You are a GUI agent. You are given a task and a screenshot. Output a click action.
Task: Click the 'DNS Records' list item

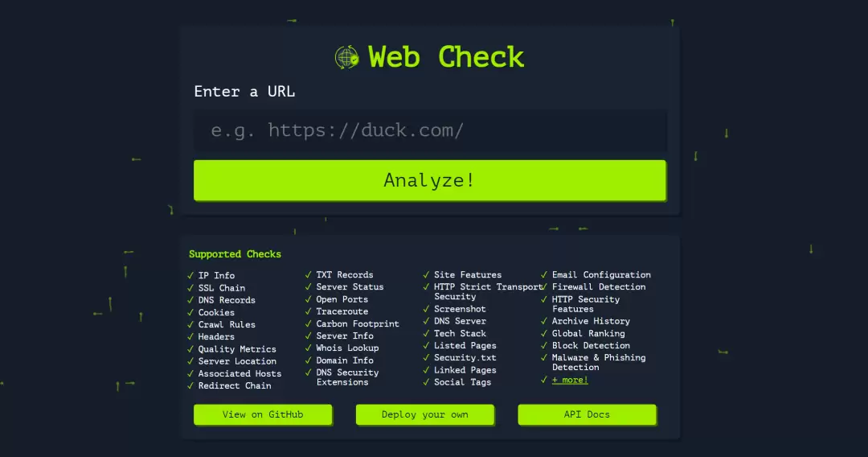click(x=227, y=300)
